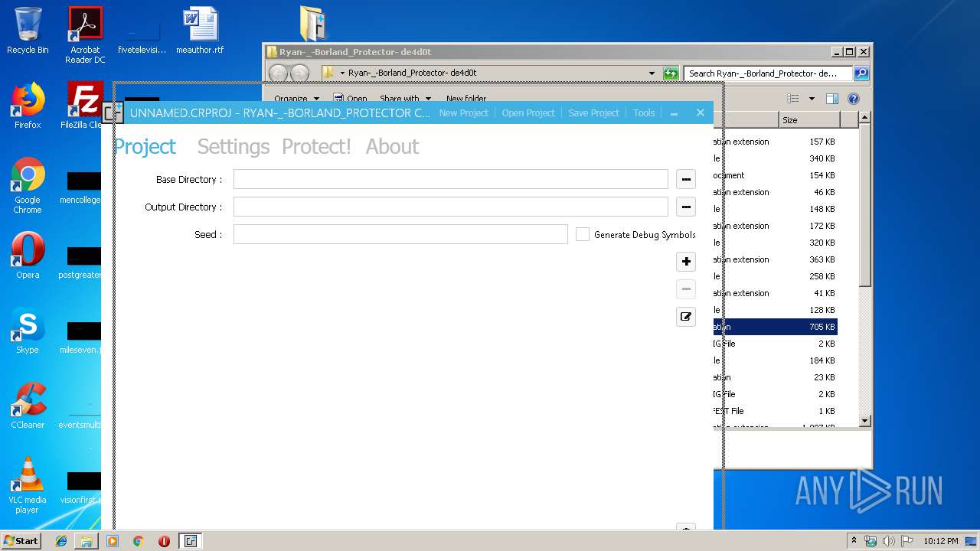This screenshot has height=551, width=980.
Task: Open the About tab
Action: [392, 146]
